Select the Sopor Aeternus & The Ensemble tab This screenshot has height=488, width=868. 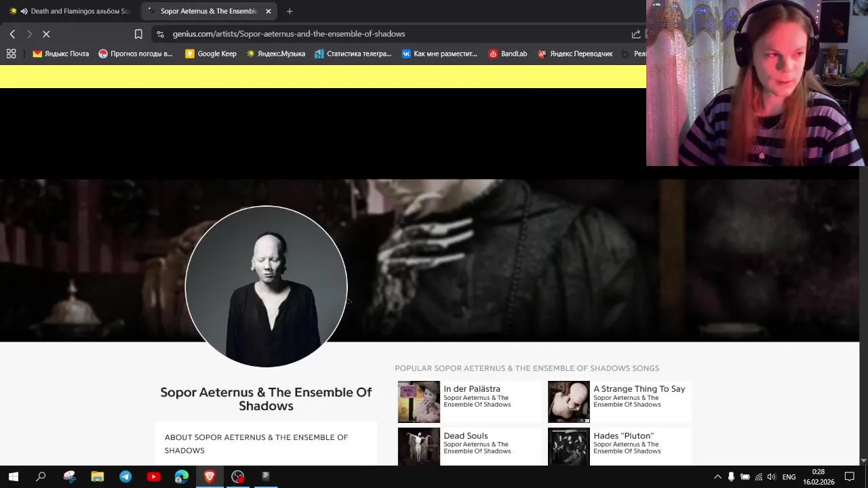[209, 11]
